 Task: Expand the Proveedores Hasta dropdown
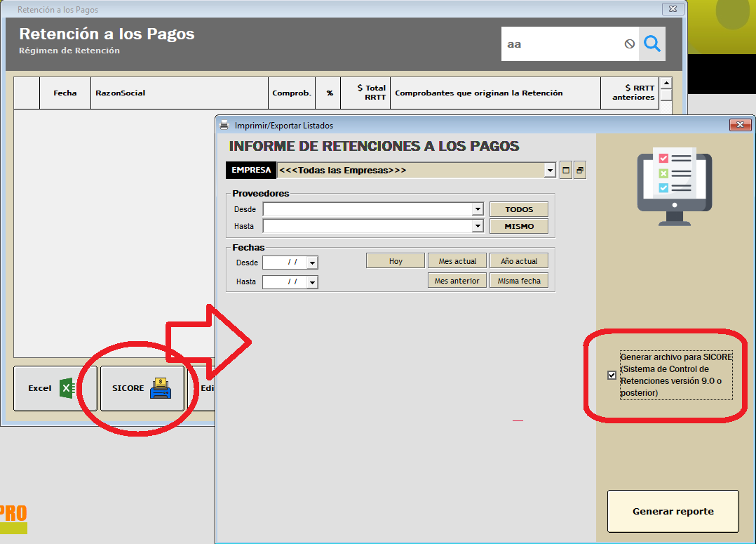478,226
